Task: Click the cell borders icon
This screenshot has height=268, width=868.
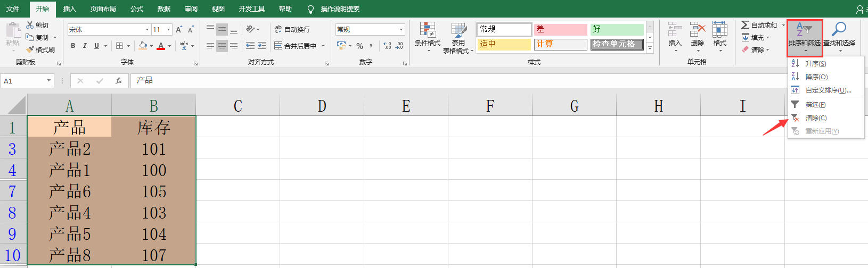Action: click(120, 46)
